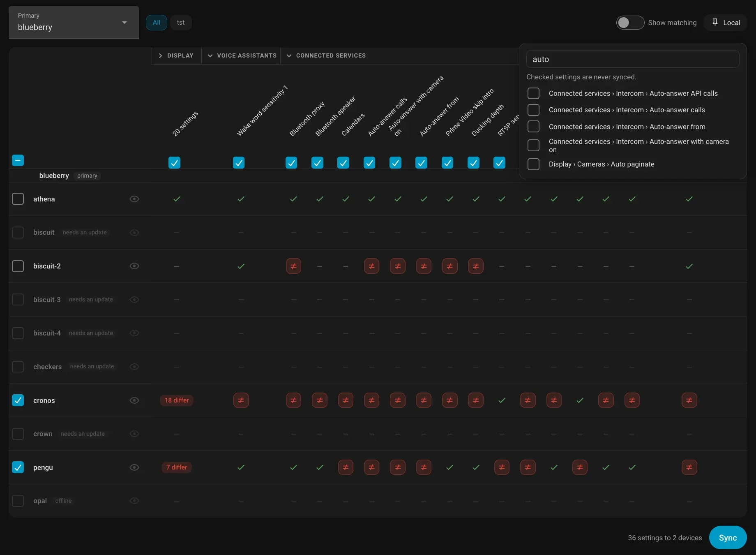Uncheck the Wake word sensitivity 1 column
The width and height of the screenshot is (756, 555).
[x=239, y=163]
